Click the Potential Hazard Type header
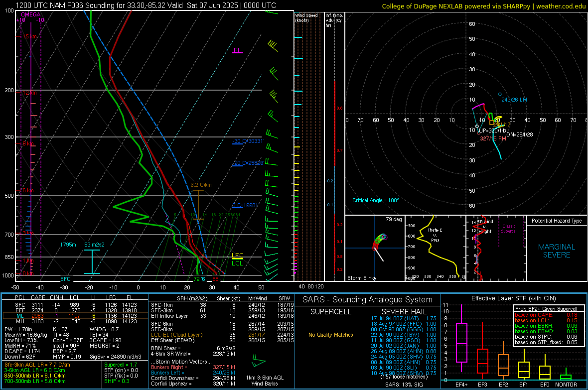The height and width of the screenshot is (390, 588). tap(557, 221)
